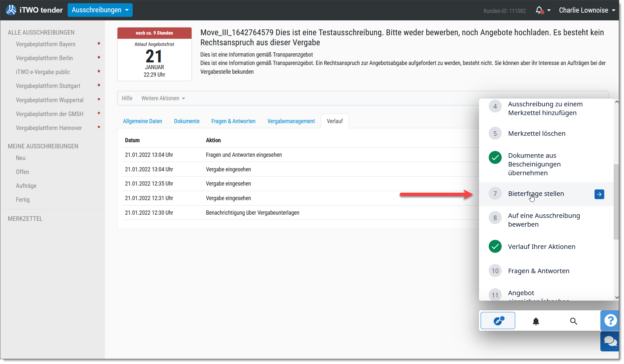624x364 pixels.
Task: Expand the Charlie Lownoise user menu
Action: click(x=587, y=10)
